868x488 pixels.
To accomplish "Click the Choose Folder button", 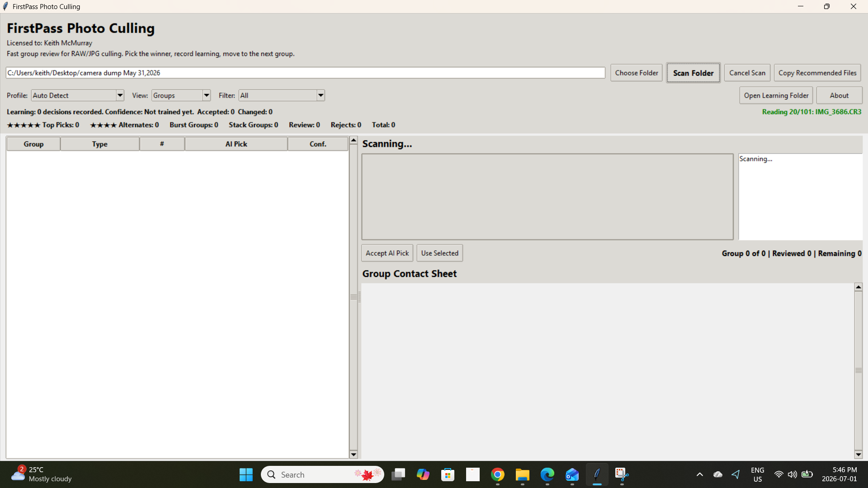I will tap(637, 73).
